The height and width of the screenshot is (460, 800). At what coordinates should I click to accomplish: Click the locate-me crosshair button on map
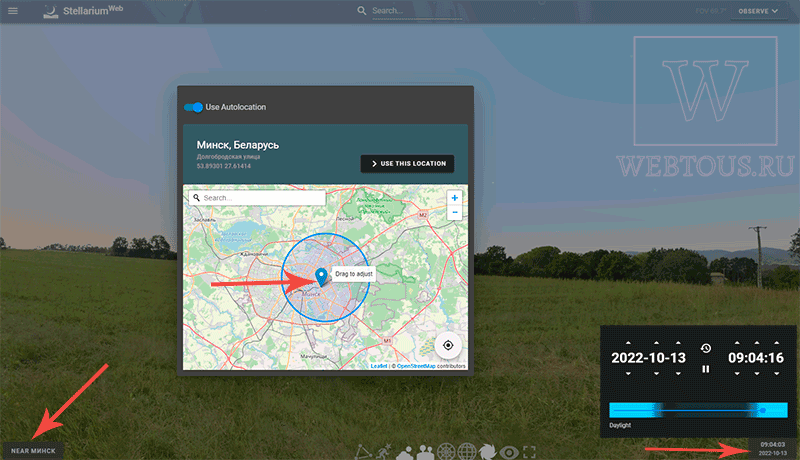[x=448, y=345]
